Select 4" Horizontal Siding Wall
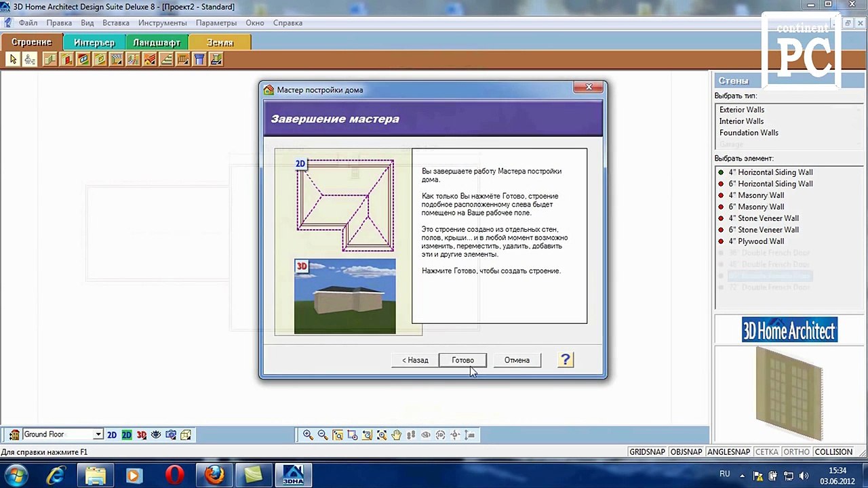Screen dimensions: 868x488 coord(770,172)
